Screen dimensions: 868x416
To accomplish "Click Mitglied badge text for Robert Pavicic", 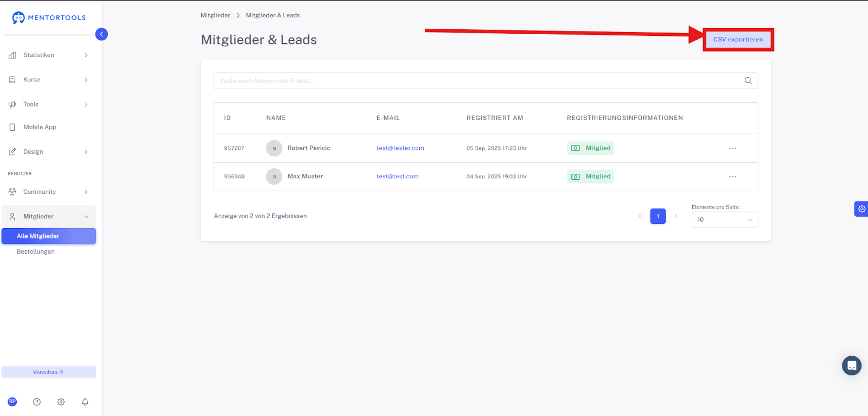I will pyautogui.click(x=598, y=148).
